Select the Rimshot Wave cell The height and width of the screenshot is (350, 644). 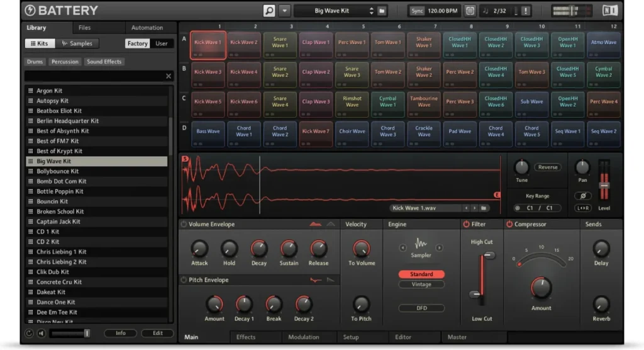click(352, 104)
